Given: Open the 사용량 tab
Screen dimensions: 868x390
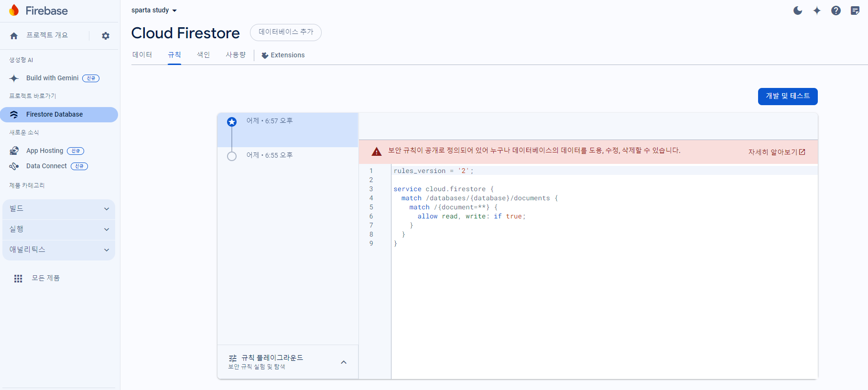Looking at the screenshot, I should pos(236,55).
